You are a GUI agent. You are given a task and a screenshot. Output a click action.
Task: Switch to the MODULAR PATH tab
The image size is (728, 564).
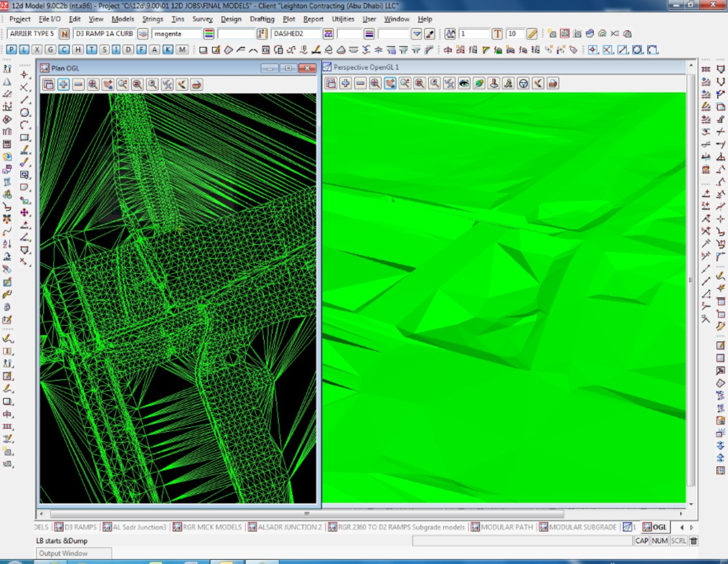click(x=502, y=527)
